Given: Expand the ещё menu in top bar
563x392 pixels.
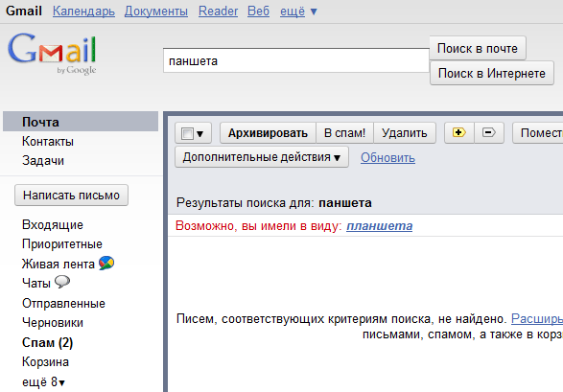Looking at the screenshot, I should point(298,12).
